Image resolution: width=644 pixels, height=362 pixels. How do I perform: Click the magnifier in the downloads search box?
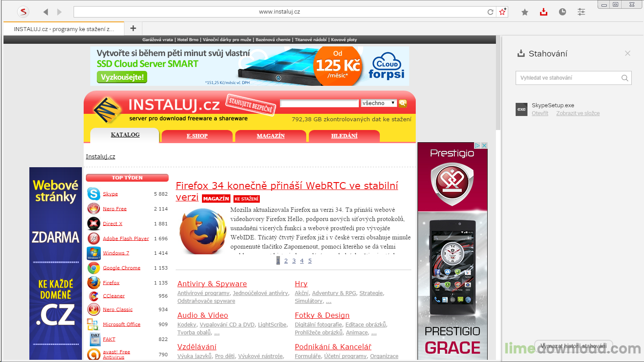[625, 78]
